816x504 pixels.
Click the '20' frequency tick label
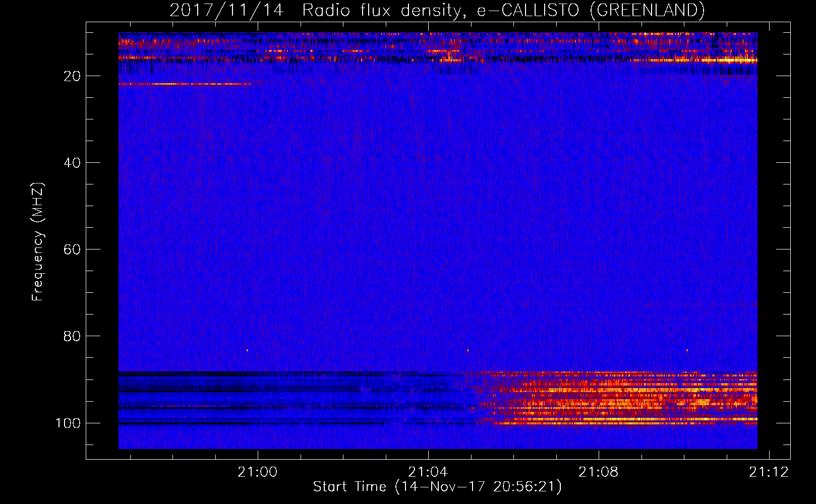pos(72,76)
